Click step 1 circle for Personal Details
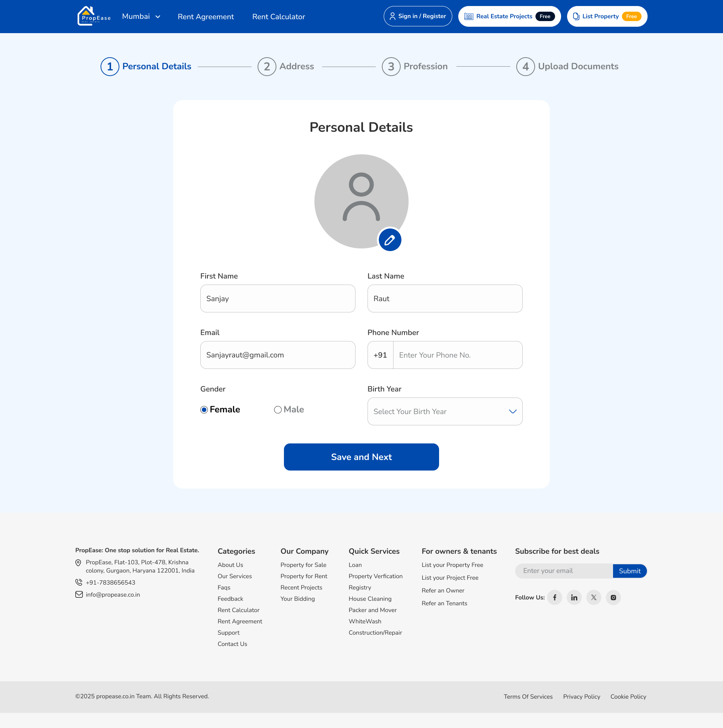This screenshot has height=728, width=723. (110, 67)
